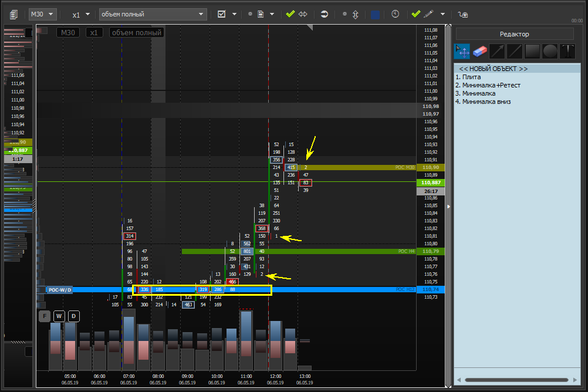The width and height of the screenshot is (588, 392).
Task: Open the M30 timeframe dropdown
Action: tap(43, 14)
